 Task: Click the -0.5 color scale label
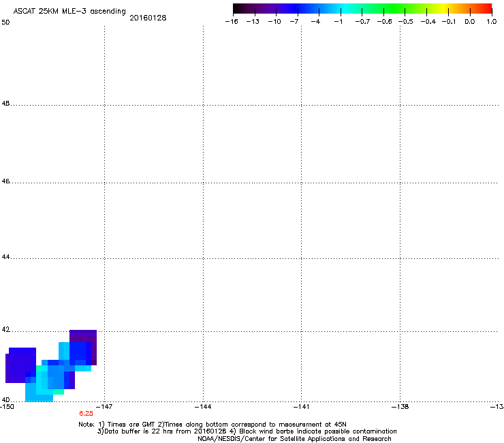[x=406, y=22]
